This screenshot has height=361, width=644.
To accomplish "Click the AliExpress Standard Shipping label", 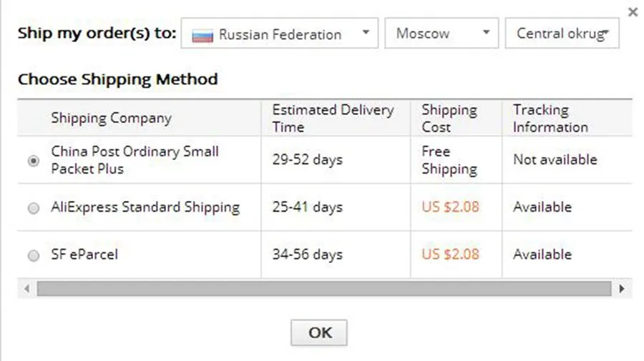I will click(145, 207).
